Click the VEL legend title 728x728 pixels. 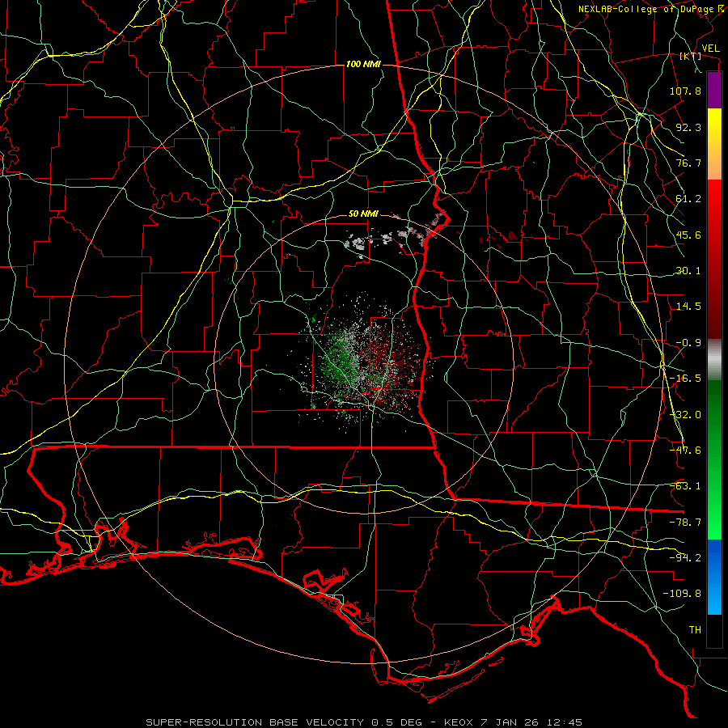710,49
